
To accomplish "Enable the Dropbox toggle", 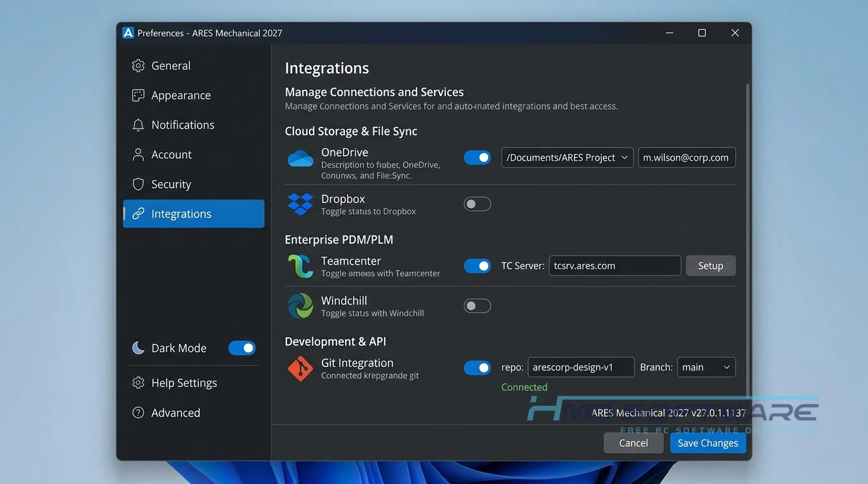I will pos(478,204).
